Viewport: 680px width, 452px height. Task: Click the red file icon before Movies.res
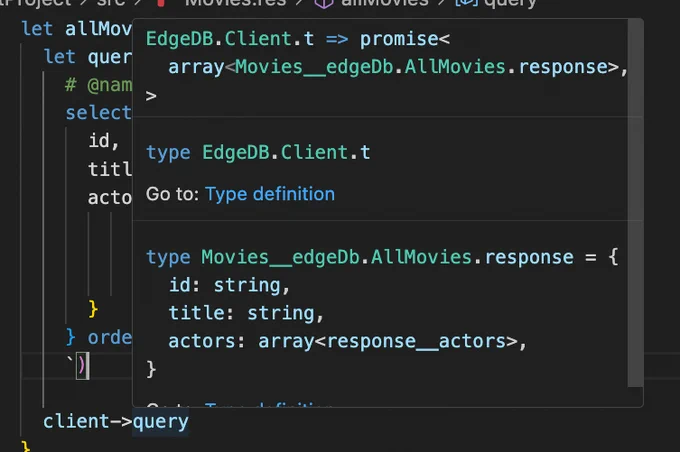point(161,3)
